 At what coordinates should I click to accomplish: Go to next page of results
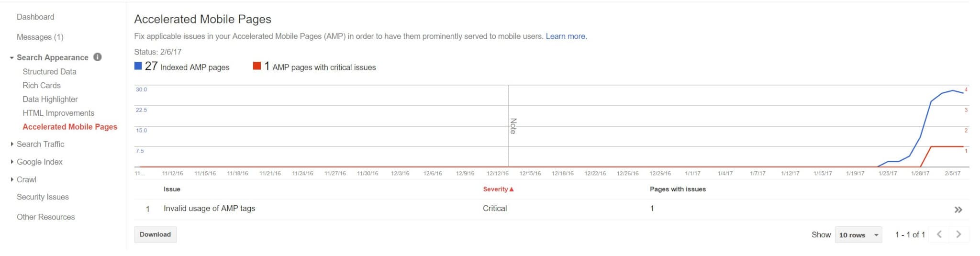coord(958,234)
